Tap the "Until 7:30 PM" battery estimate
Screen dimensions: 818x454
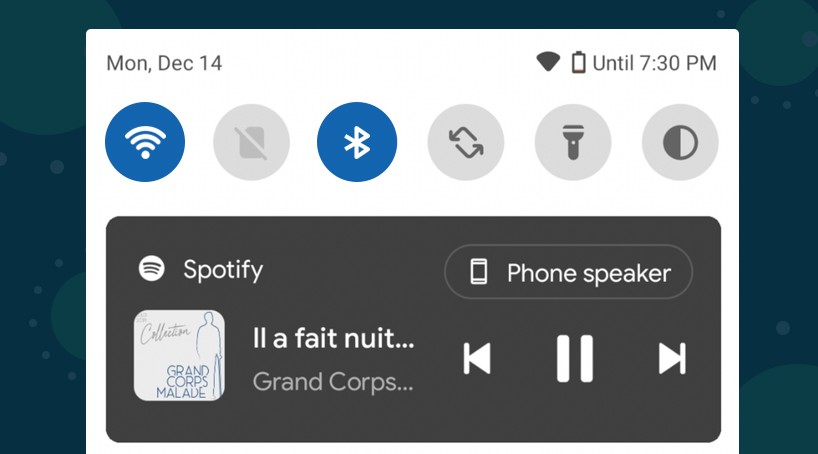tap(655, 63)
